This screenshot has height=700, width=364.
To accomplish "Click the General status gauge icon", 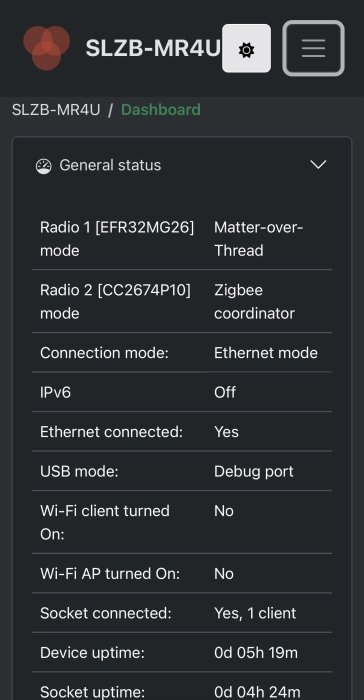I will pos(43,166).
